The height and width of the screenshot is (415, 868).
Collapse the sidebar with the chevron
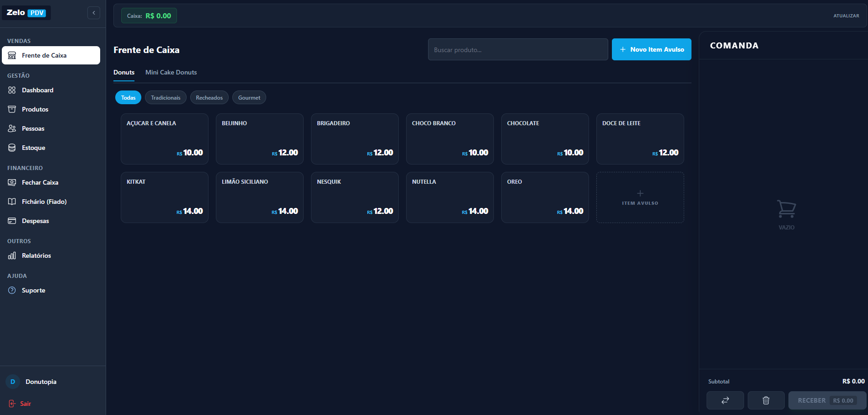(94, 13)
